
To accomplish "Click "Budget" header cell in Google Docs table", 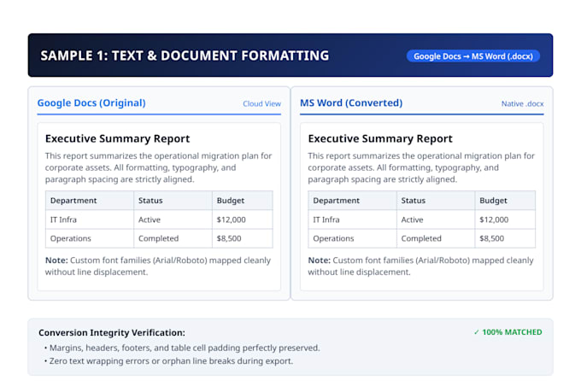I will (x=243, y=201).
